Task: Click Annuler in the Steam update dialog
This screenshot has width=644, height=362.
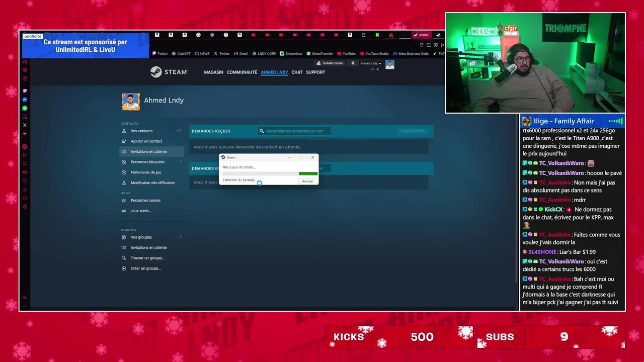Action: tap(307, 181)
